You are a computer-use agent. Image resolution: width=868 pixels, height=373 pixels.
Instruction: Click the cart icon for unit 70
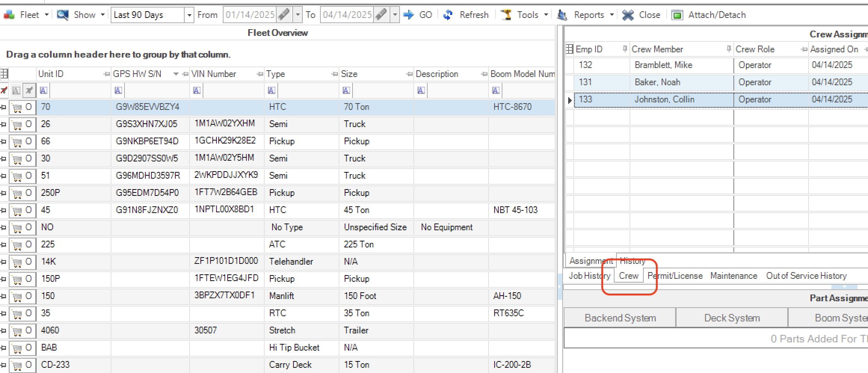click(x=17, y=108)
